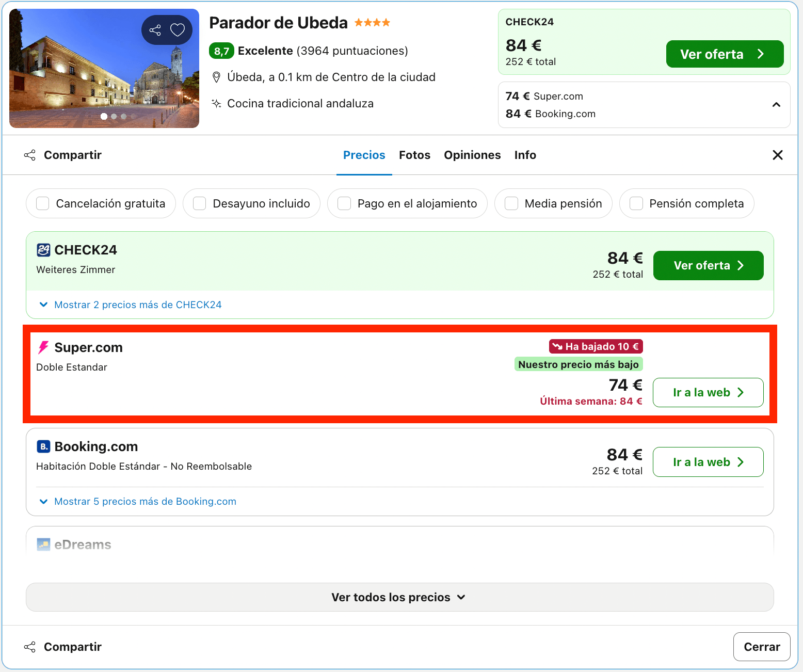Click the share icon next to bottom Compartir
This screenshot has height=672, width=803.
tap(30, 647)
